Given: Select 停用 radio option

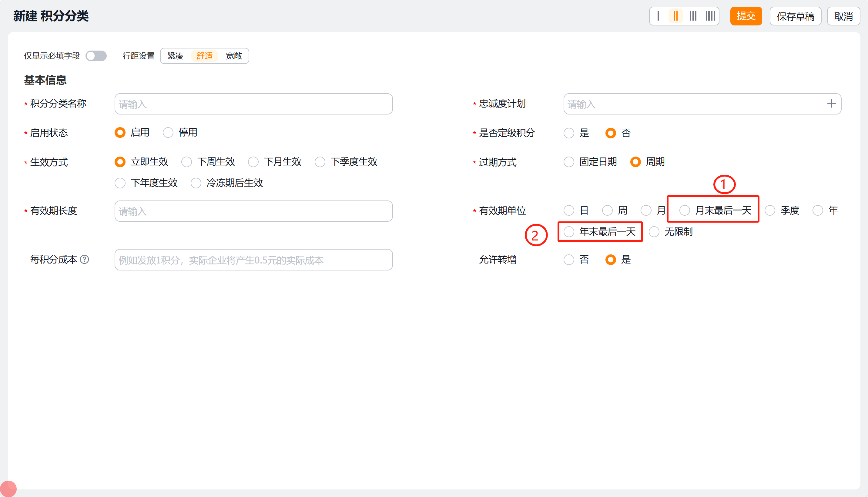Looking at the screenshot, I should click(168, 132).
